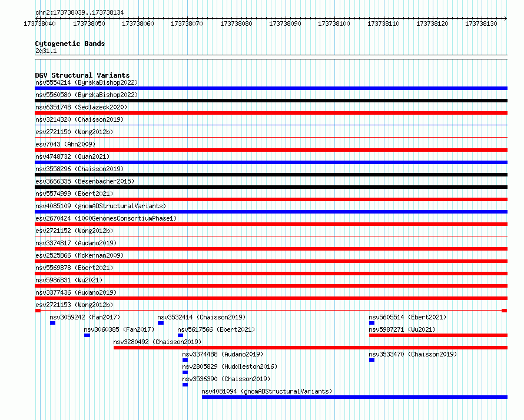The width and height of the screenshot is (524, 420).
Task: Select esv3666335 (Besenbacher2015) label
Action: (85, 181)
